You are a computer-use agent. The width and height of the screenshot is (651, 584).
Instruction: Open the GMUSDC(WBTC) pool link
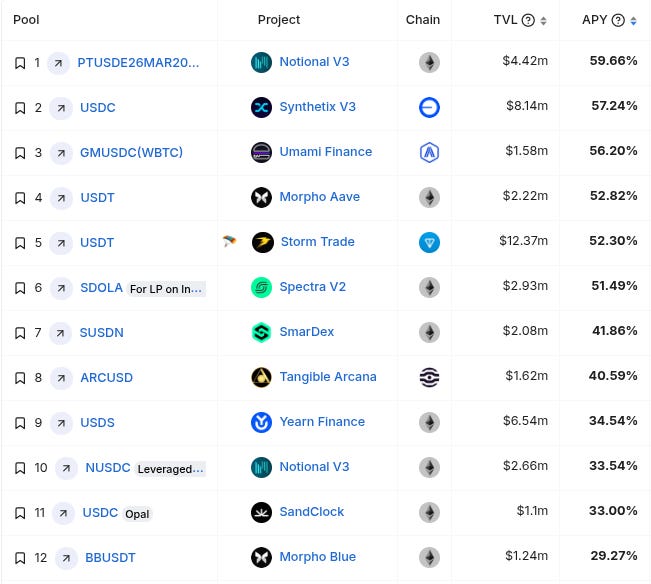coord(131,153)
